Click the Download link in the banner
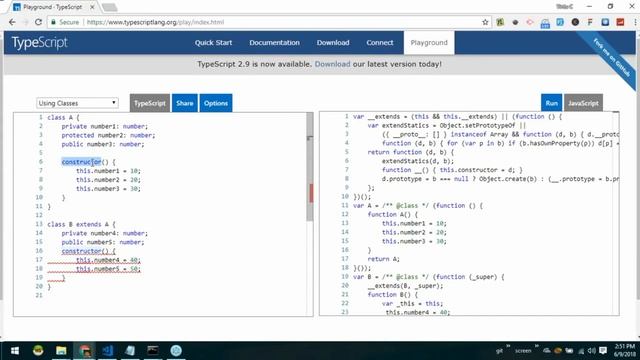Screen dimensions: 640x360 pyautogui.click(x=332, y=64)
